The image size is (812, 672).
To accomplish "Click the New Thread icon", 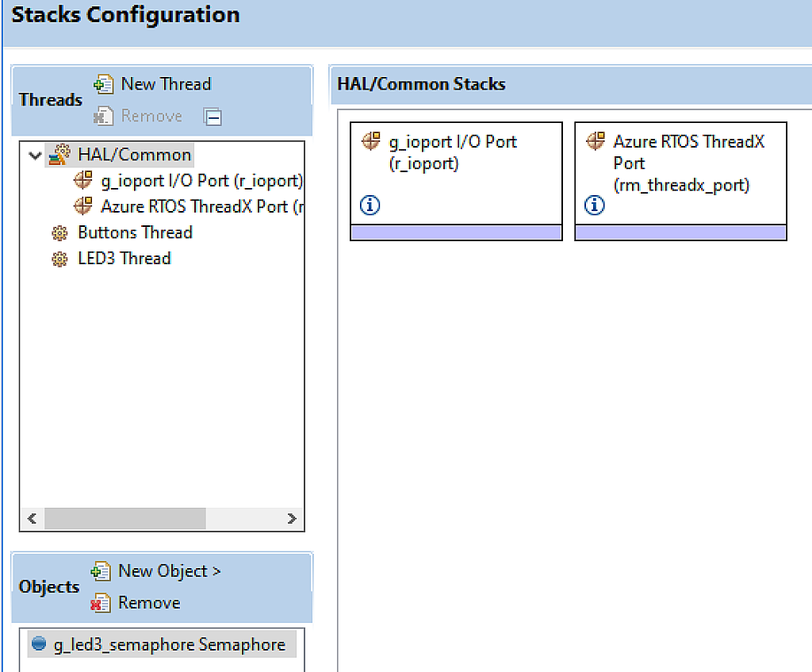I will 104,83.
